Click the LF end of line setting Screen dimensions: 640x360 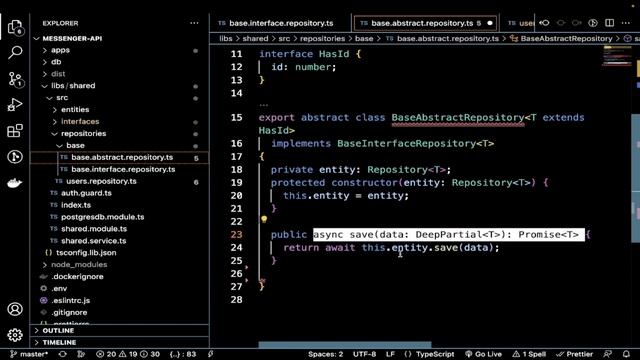click(390, 354)
